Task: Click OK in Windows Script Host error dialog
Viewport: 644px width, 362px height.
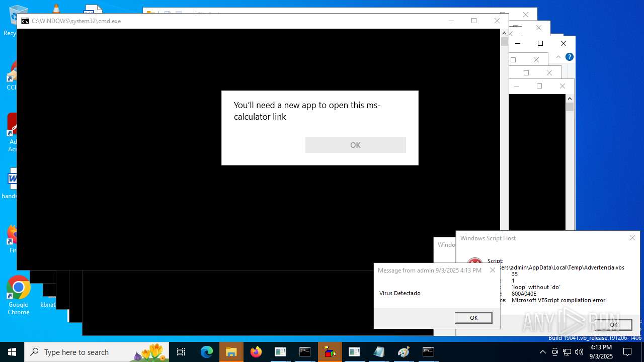Action: pyautogui.click(x=613, y=325)
